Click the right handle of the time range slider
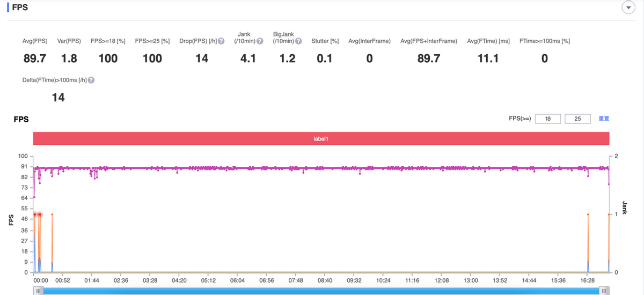This screenshot has height=295, width=644. coord(604,291)
